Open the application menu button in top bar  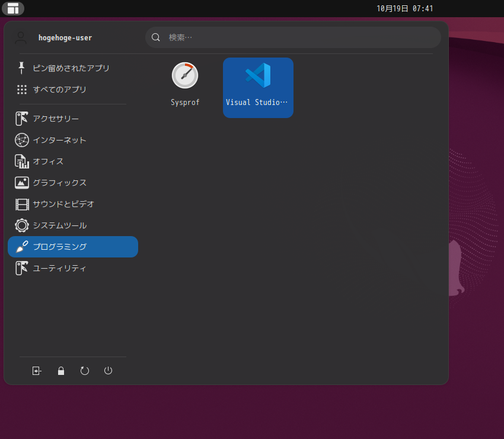coord(13,8)
